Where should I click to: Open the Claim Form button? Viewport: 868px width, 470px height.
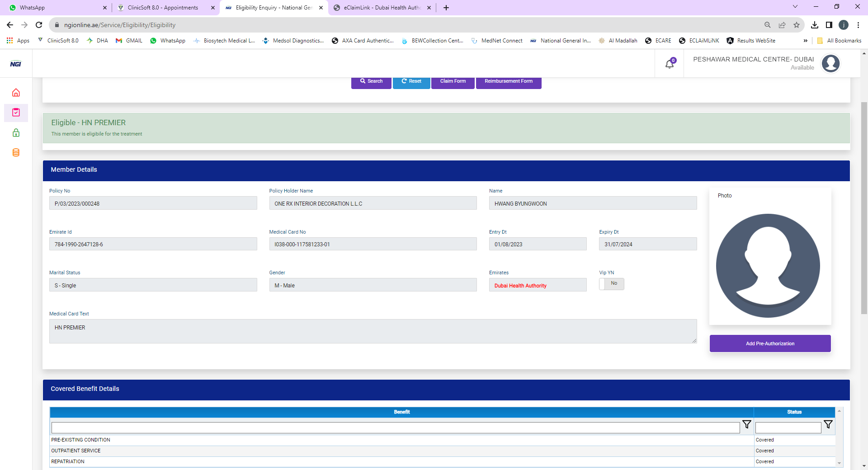tap(453, 81)
